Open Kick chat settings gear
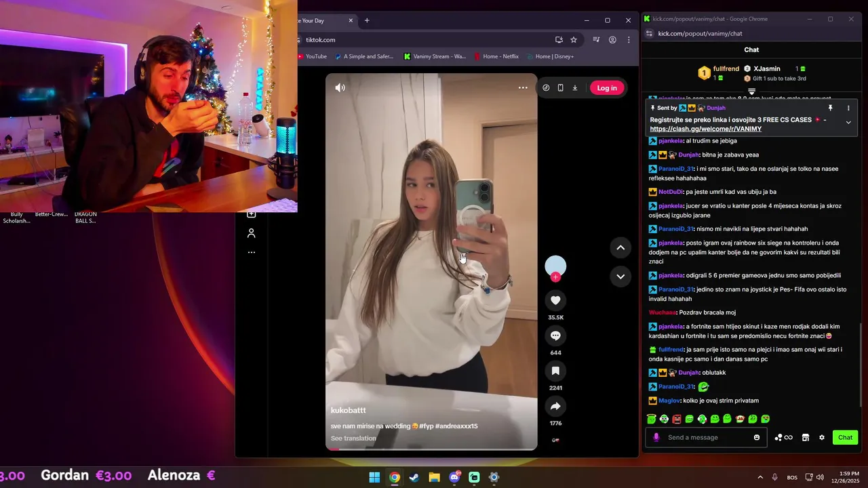The height and width of the screenshot is (488, 868). pyautogui.click(x=822, y=437)
